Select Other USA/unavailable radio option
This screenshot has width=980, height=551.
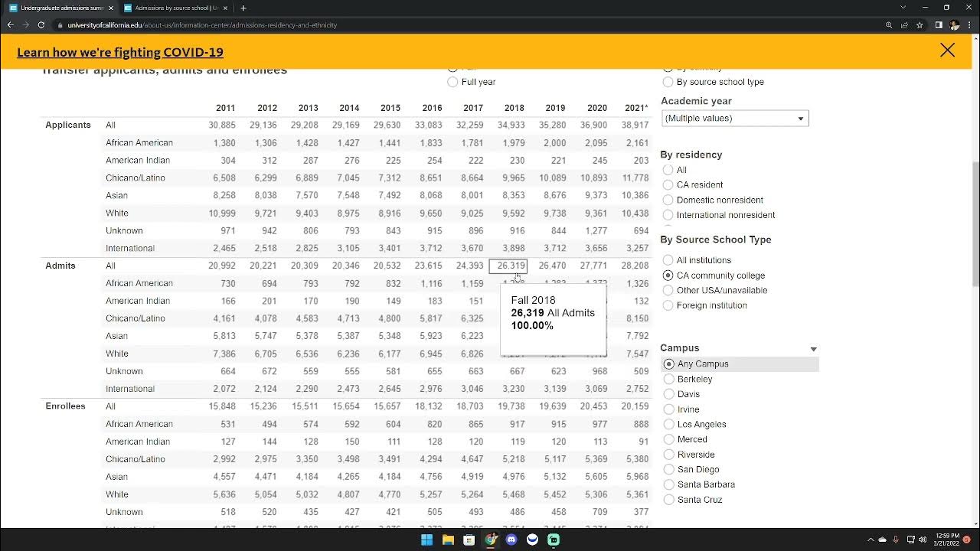pyautogui.click(x=668, y=290)
